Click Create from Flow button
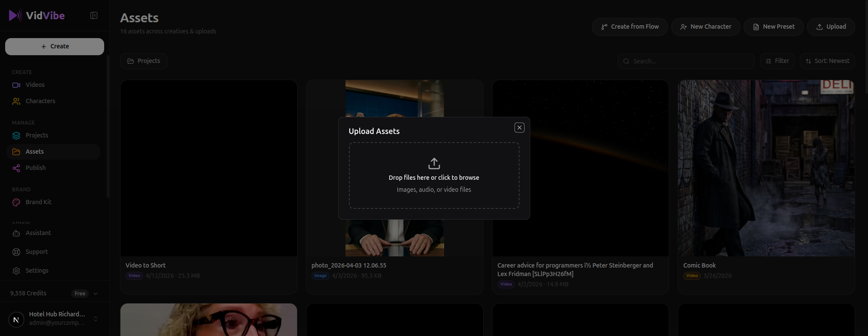 click(630, 27)
